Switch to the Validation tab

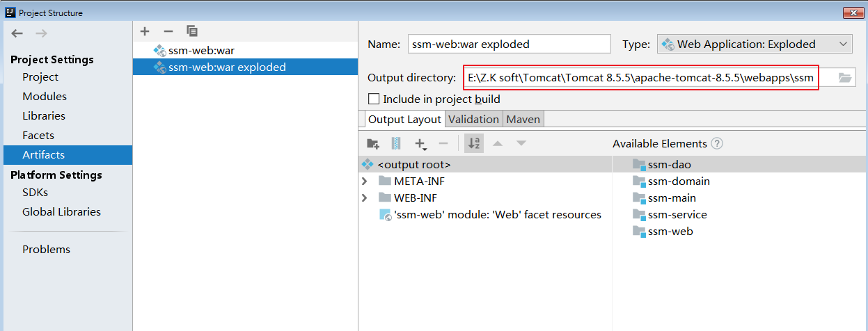click(x=473, y=120)
